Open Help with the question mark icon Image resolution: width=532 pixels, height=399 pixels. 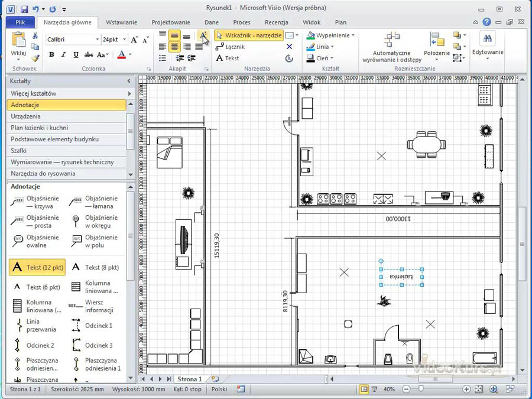[486, 22]
